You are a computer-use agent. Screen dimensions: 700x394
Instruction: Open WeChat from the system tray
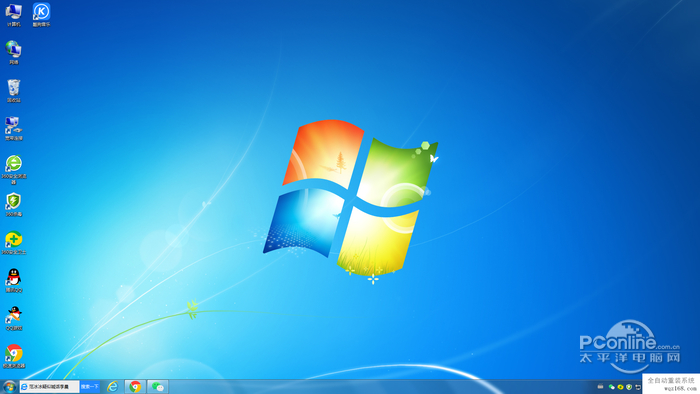(612, 387)
